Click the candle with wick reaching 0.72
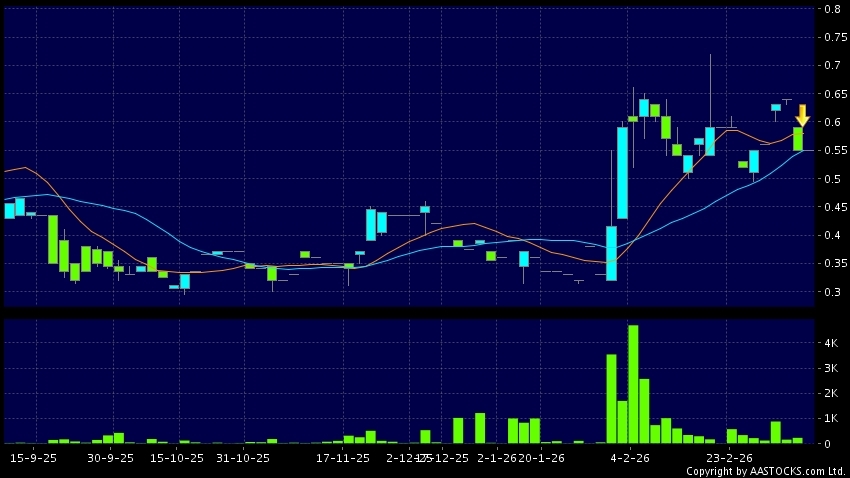The width and height of the screenshot is (850, 478). (x=710, y=140)
